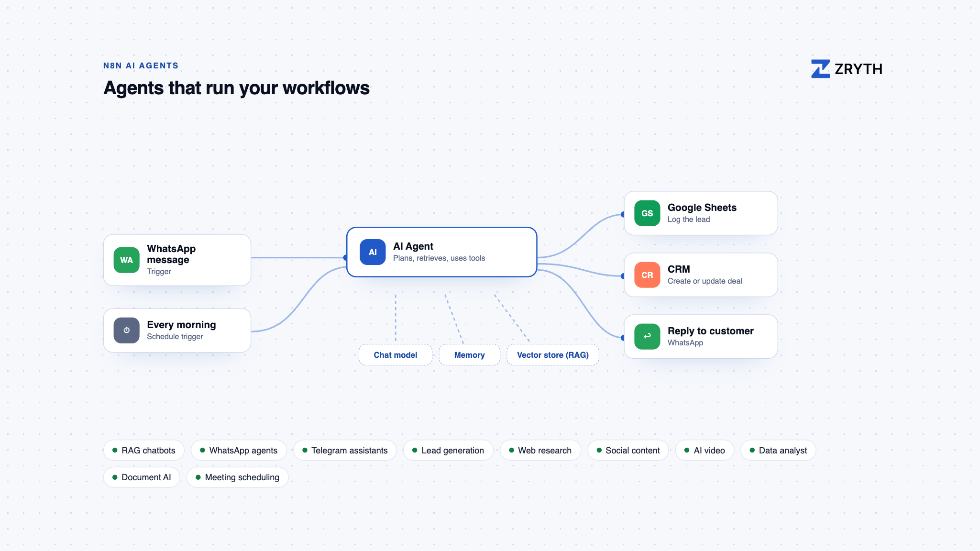
Task: Click the 'Log the lead' subtitle
Action: coord(689,220)
